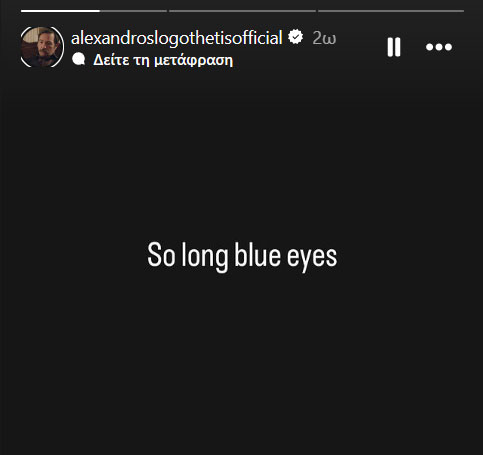Visit the alexandroslogothetisofficial username link
Viewport: 483px width, 455px height.
pyautogui.click(x=177, y=38)
